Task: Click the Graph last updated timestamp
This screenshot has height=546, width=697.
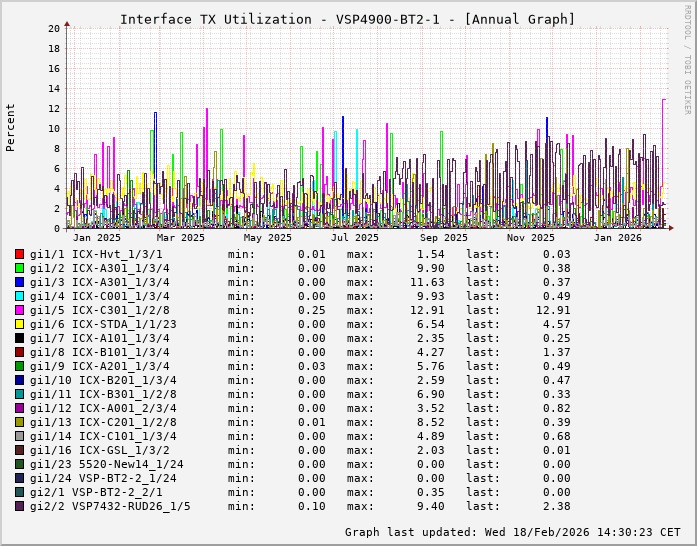Action: 512,532
